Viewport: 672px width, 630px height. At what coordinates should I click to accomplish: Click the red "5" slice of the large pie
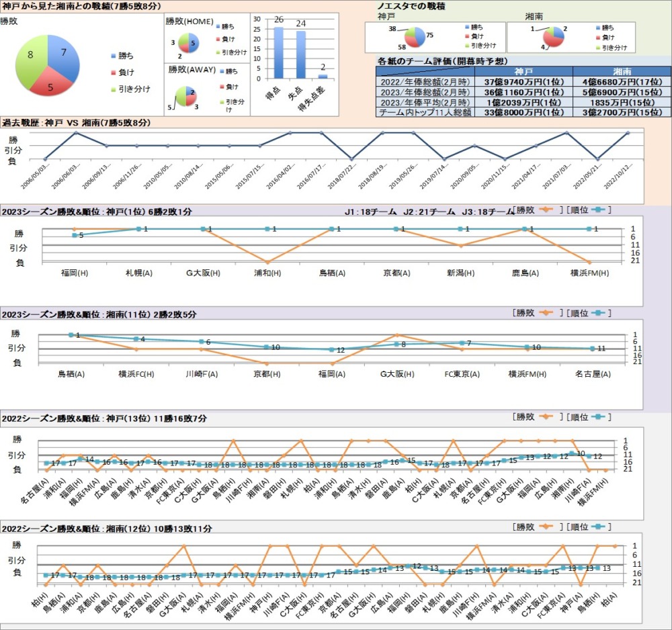(x=52, y=84)
